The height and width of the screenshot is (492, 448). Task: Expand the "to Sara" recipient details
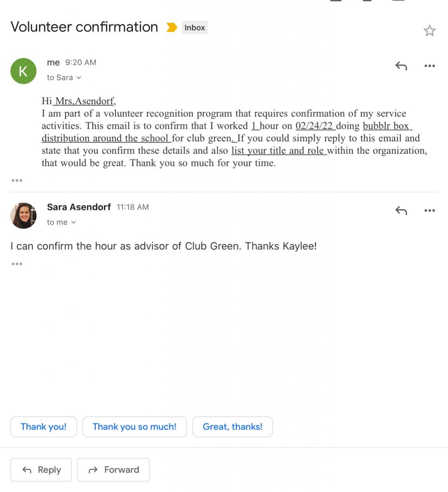pyautogui.click(x=64, y=78)
